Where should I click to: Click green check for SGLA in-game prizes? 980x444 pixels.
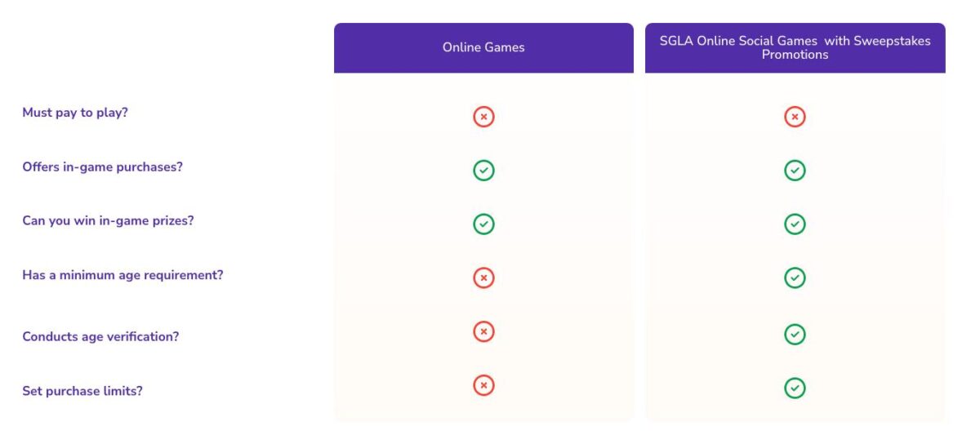pos(795,224)
